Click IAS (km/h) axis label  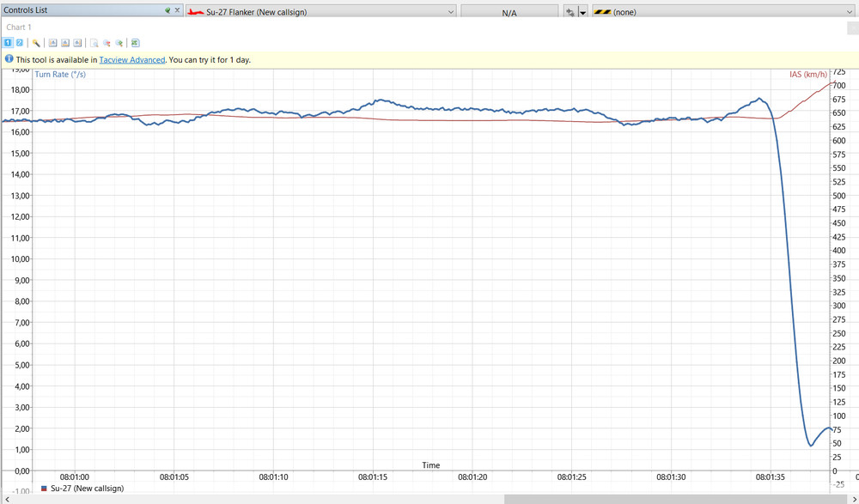[x=808, y=74]
